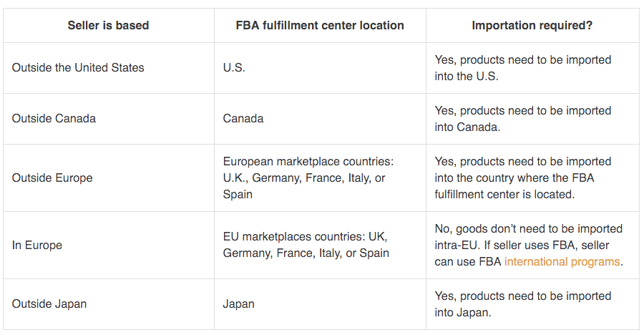Select the Outside Japan cell

point(49,304)
